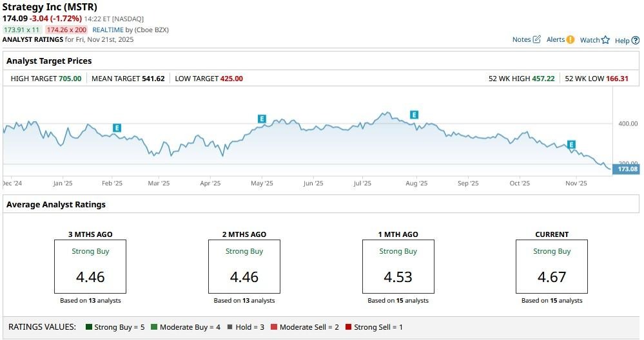
Task: Open the Notes edit icon
Action: 537,39
